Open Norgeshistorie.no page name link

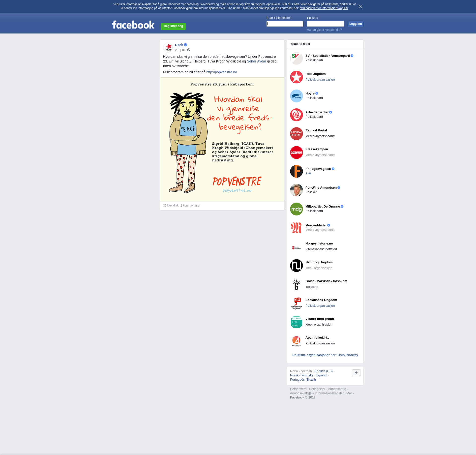[319, 243]
